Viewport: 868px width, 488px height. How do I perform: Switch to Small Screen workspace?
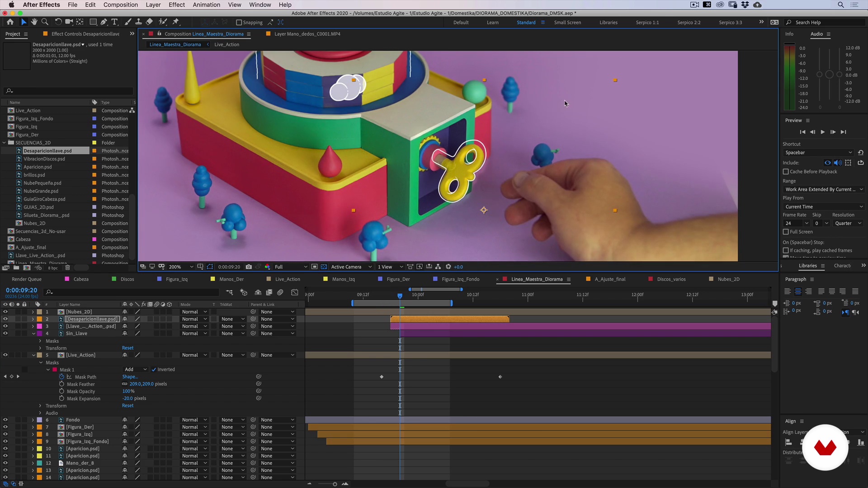point(567,23)
